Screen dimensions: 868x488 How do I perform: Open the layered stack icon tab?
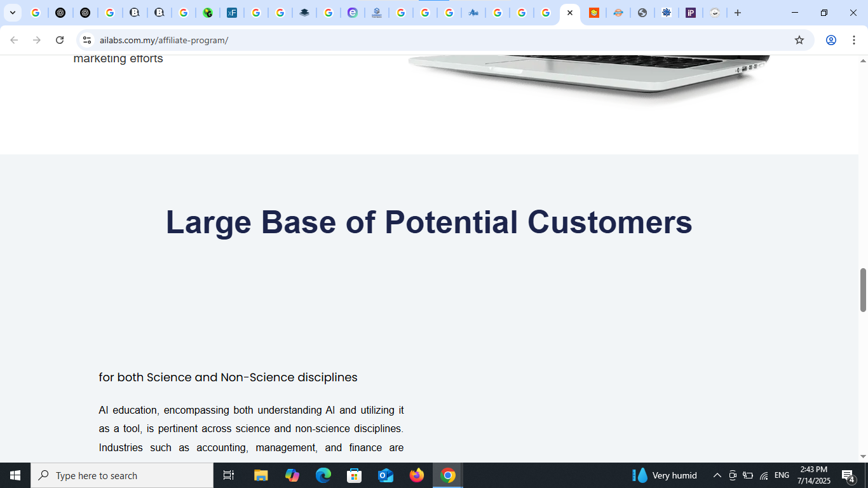(x=304, y=13)
